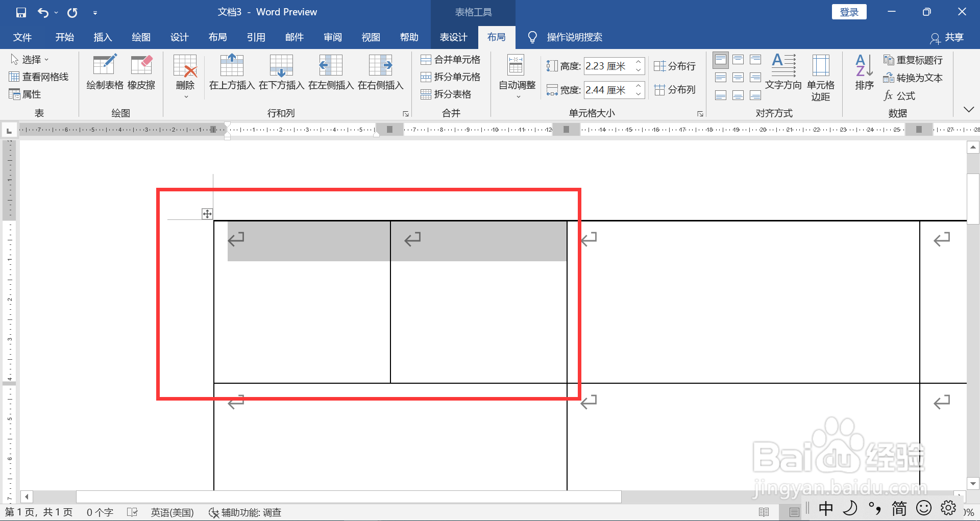Click 在右侧插入 insert column right
The height and width of the screenshot is (521, 980).
point(380,72)
